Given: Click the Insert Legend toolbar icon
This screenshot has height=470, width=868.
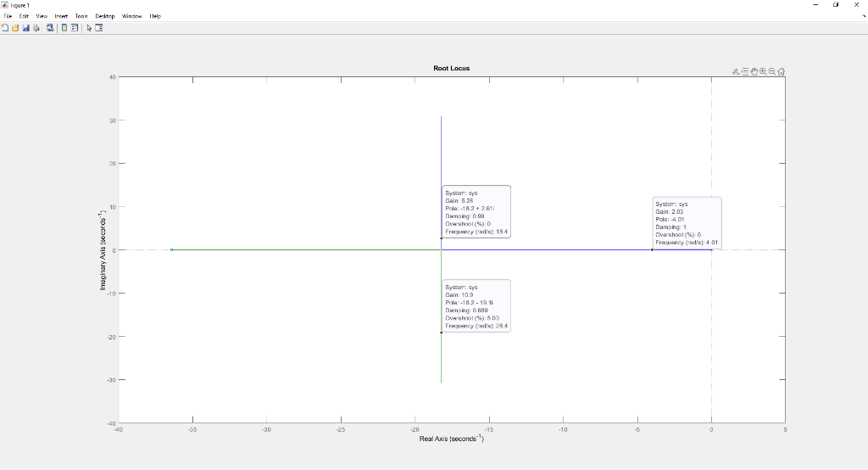Looking at the screenshot, I should (75, 28).
